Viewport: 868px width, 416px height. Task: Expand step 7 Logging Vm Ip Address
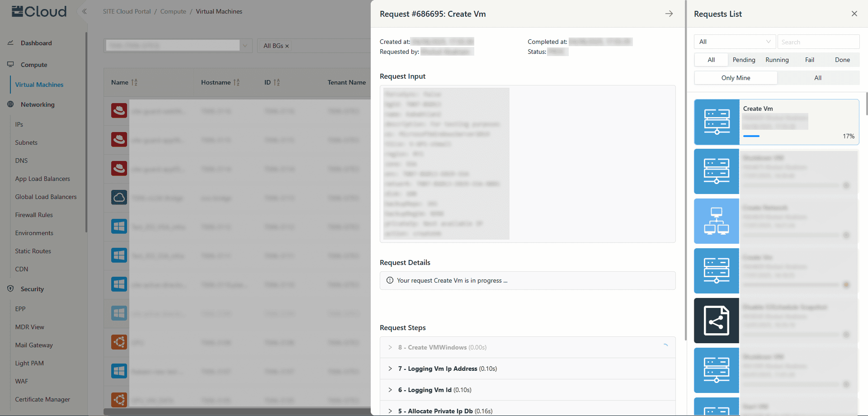(x=390, y=369)
